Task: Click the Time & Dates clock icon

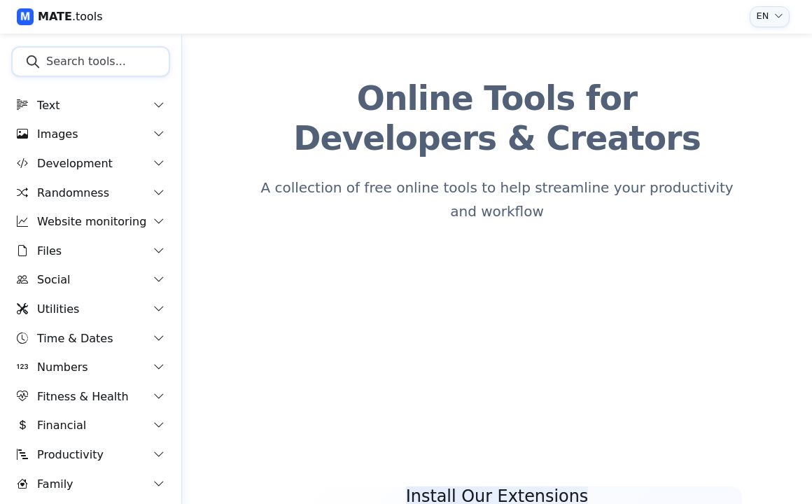Action: [x=22, y=338]
